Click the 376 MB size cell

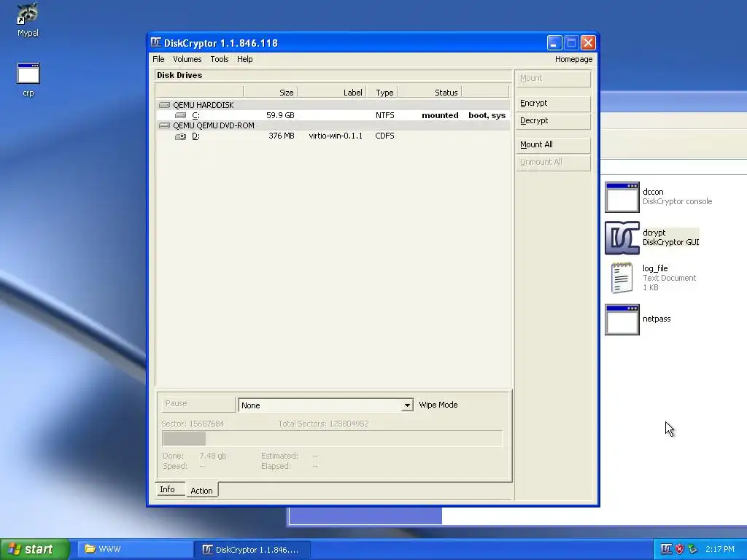281,136
